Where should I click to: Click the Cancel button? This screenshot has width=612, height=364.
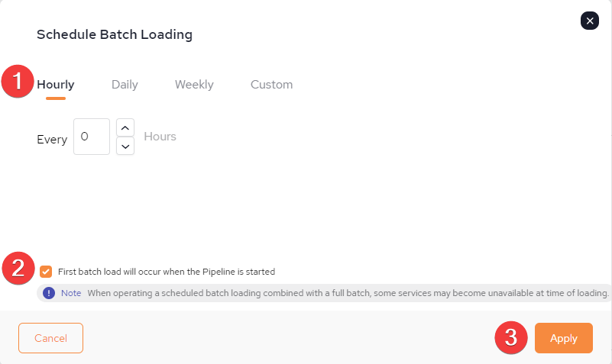(x=50, y=338)
